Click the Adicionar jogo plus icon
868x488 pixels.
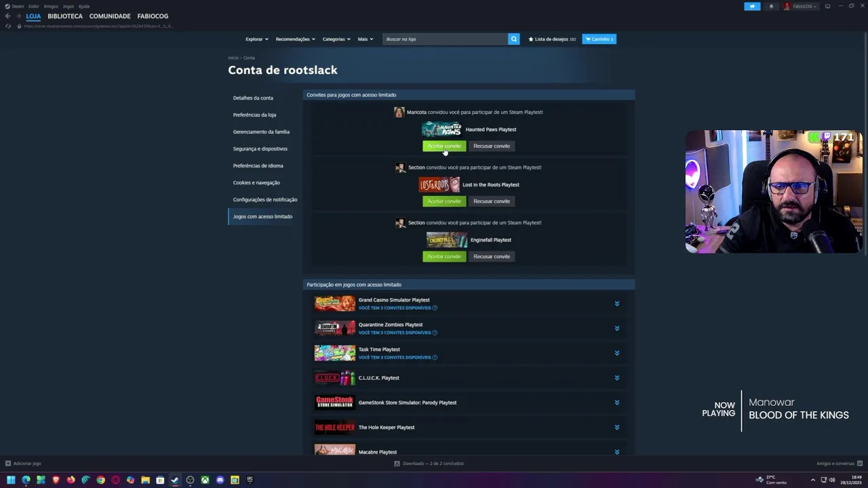coord(7,464)
